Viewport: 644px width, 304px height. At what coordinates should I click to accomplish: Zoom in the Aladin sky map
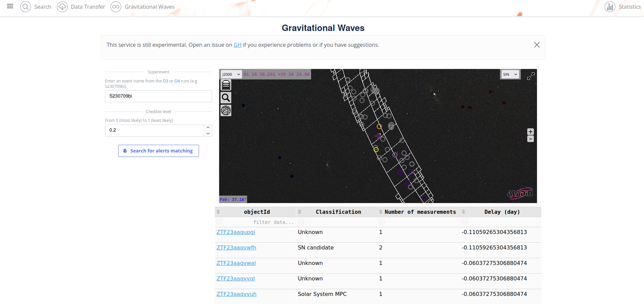pos(531,132)
